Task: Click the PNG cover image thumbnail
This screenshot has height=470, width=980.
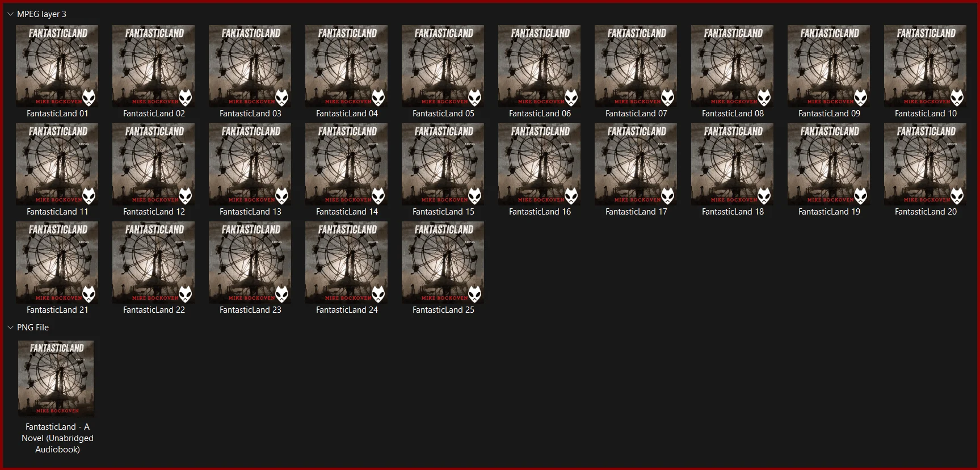Action: point(56,379)
